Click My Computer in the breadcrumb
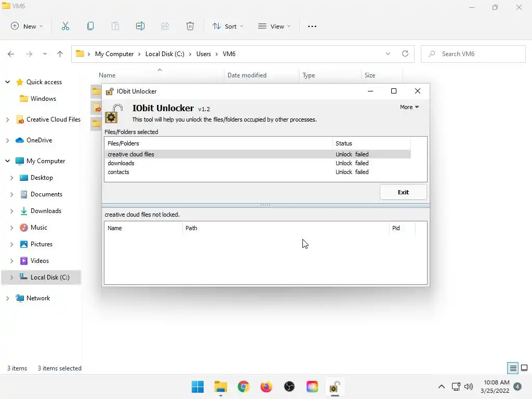Image resolution: width=532 pixels, height=399 pixels. tap(114, 54)
